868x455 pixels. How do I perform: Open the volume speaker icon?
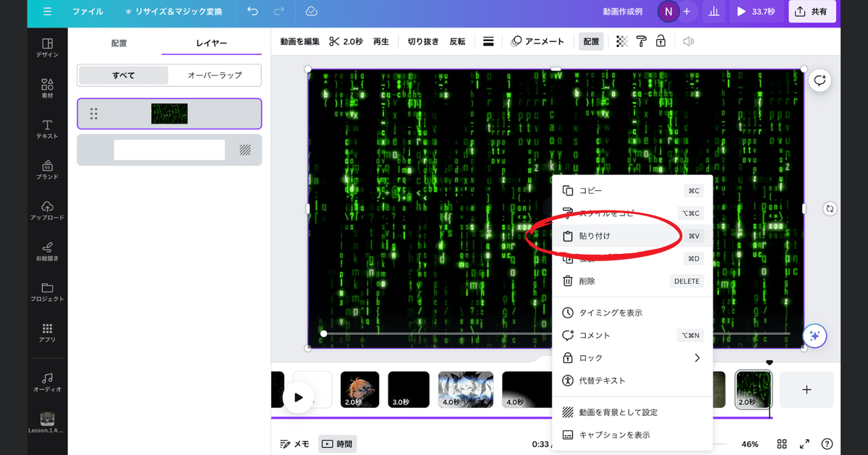(x=688, y=41)
